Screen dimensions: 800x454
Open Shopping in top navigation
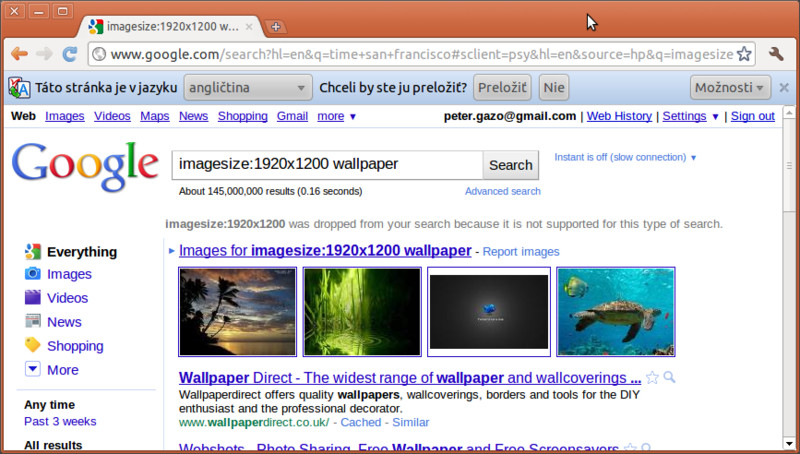243,116
